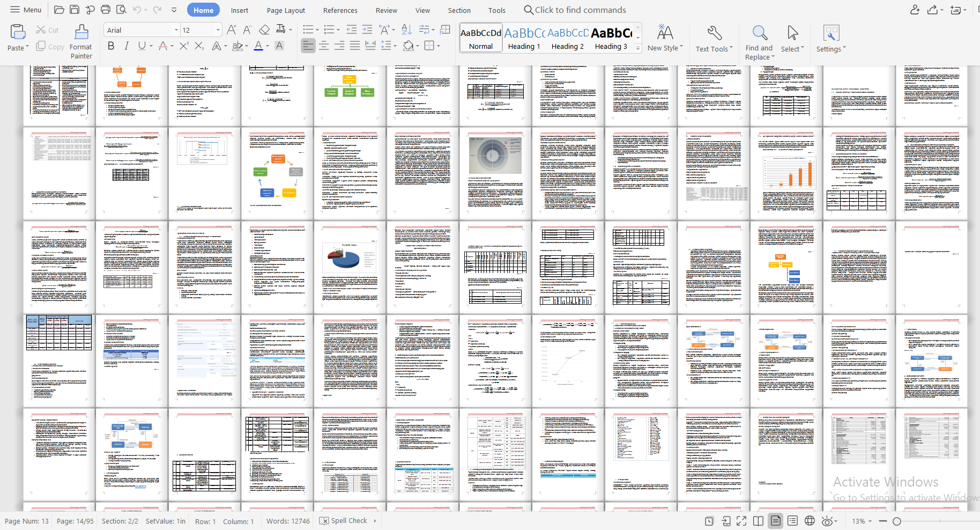Click the Increase Font Size icon
This screenshot has width=980, height=530.
click(x=232, y=30)
